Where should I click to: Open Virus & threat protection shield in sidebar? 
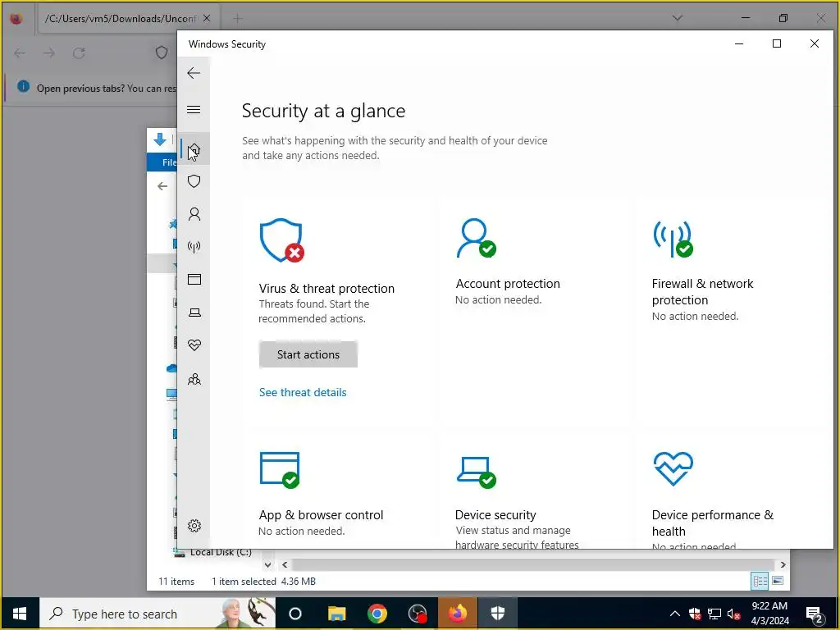click(194, 181)
